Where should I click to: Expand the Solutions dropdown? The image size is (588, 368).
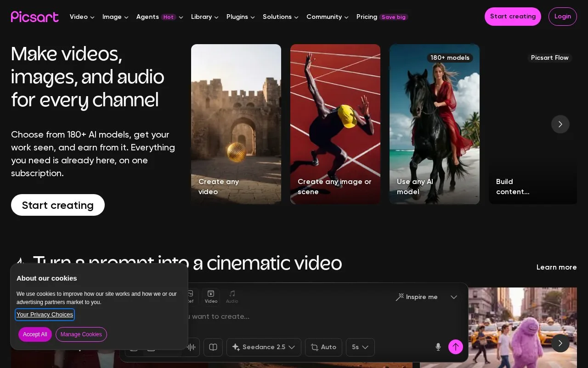[x=281, y=17]
